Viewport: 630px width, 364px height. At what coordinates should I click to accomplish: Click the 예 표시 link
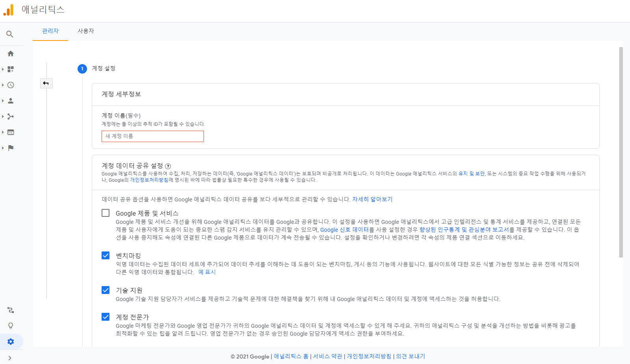click(207, 272)
